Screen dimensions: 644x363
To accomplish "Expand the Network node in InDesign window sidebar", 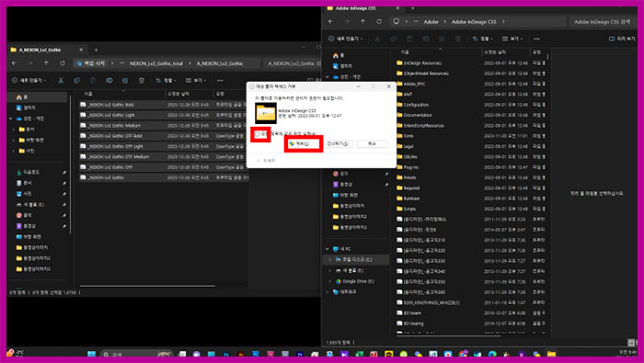I will pos(328,292).
